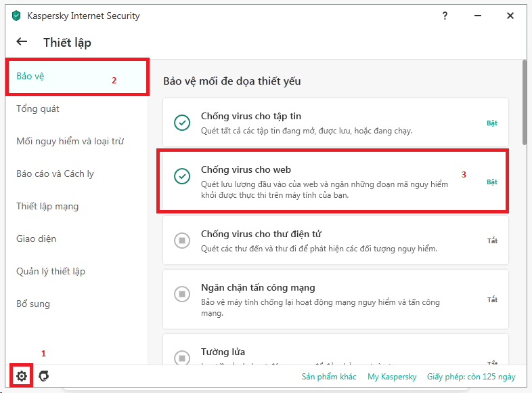This screenshot has height=393, width=532.
Task: Click Tắt status for mail anti-virus
Action: (492, 241)
